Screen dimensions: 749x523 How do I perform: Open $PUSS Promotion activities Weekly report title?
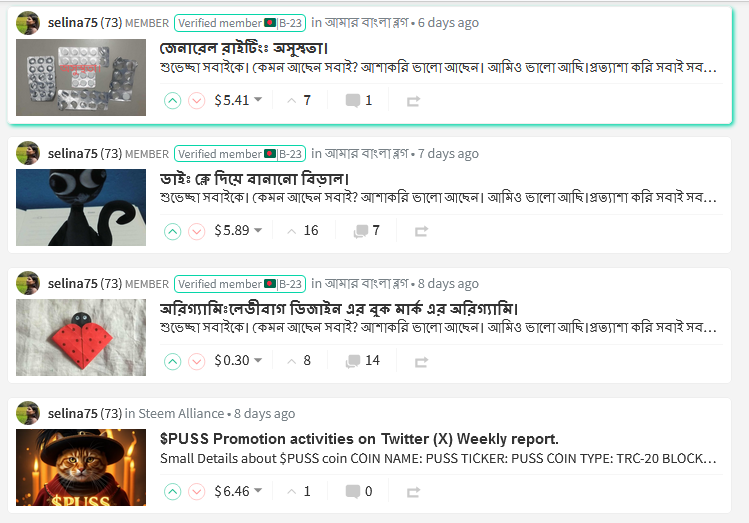pyautogui.click(x=359, y=438)
